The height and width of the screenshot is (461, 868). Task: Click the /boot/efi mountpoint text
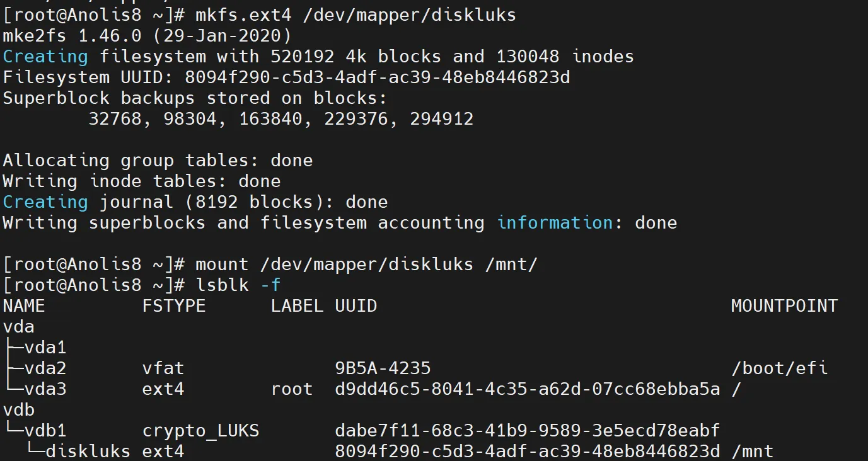pyautogui.click(x=779, y=368)
